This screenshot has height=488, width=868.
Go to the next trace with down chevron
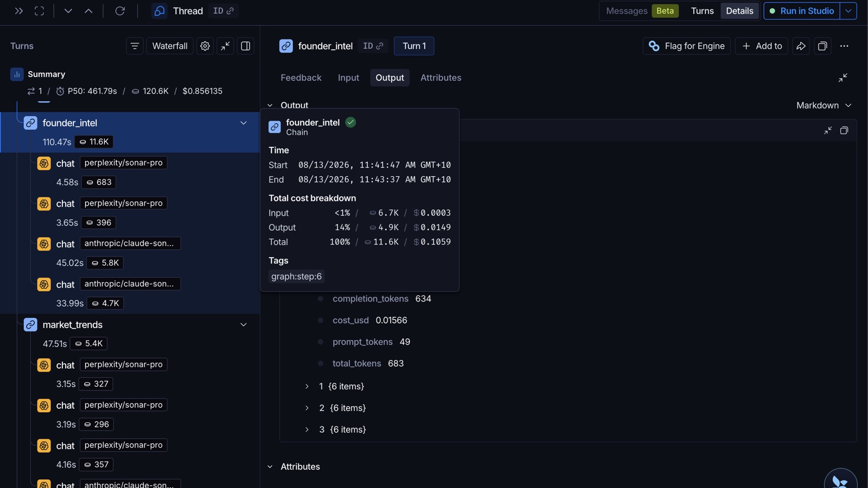tap(68, 11)
